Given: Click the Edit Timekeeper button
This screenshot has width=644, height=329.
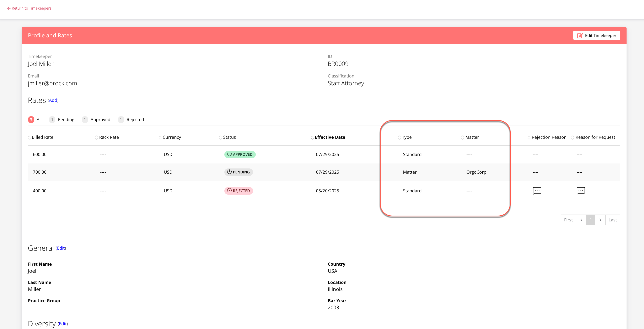Looking at the screenshot, I should [596, 36].
